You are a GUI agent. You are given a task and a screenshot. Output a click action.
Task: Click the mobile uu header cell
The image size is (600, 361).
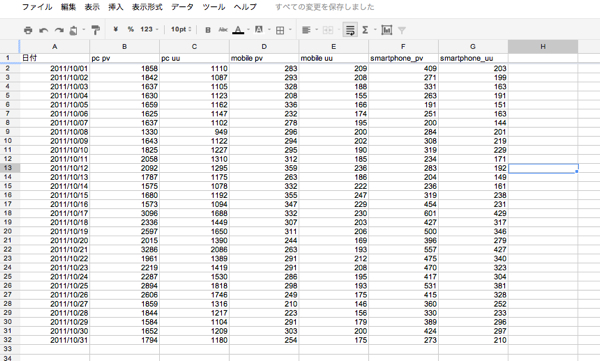pyautogui.click(x=334, y=58)
